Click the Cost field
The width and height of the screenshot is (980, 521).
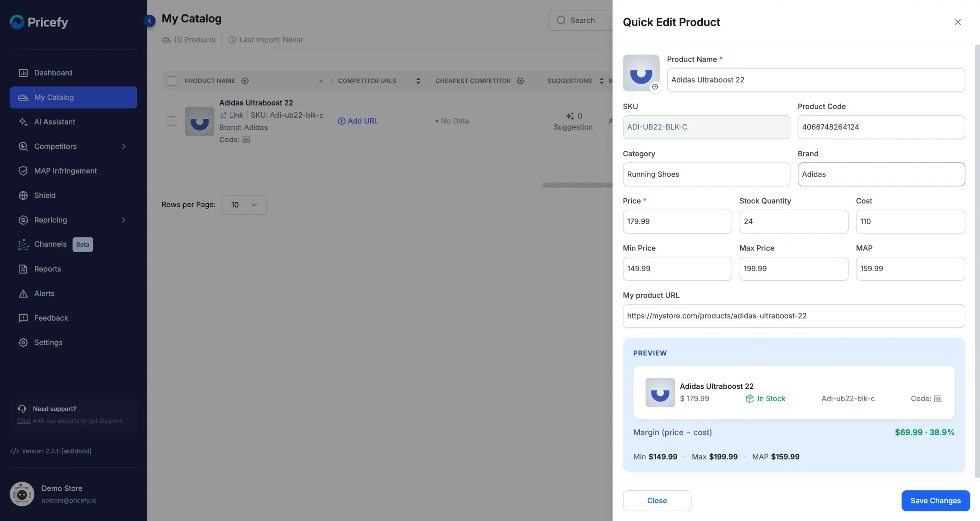[910, 221]
